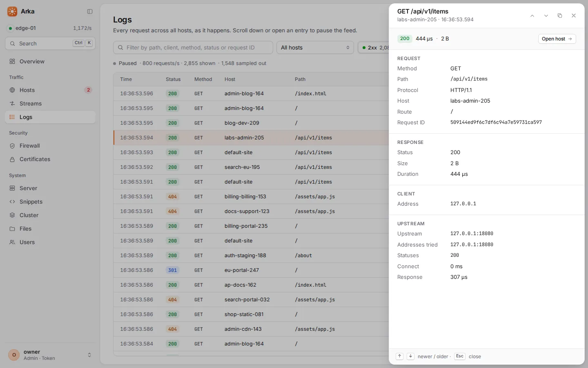This screenshot has height=368, width=588.
Task: Click the Esc key hint in footer
Action: click(460, 356)
